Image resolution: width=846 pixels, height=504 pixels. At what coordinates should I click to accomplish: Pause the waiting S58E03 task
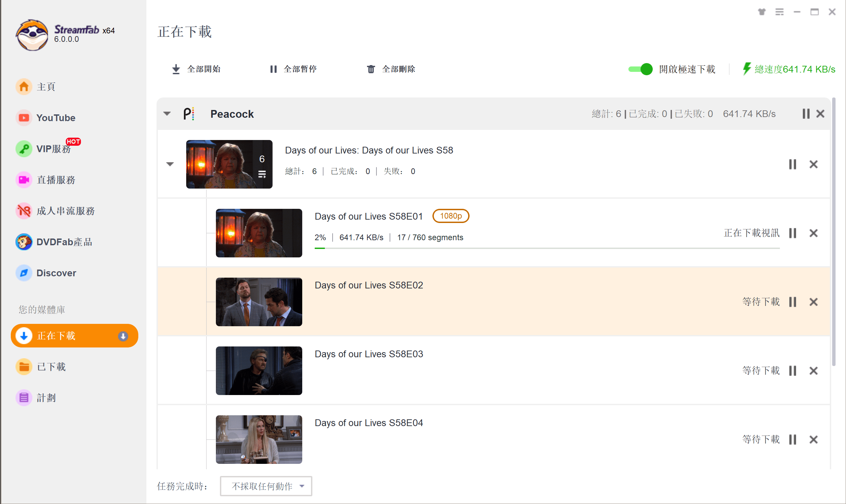(x=792, y=370)
